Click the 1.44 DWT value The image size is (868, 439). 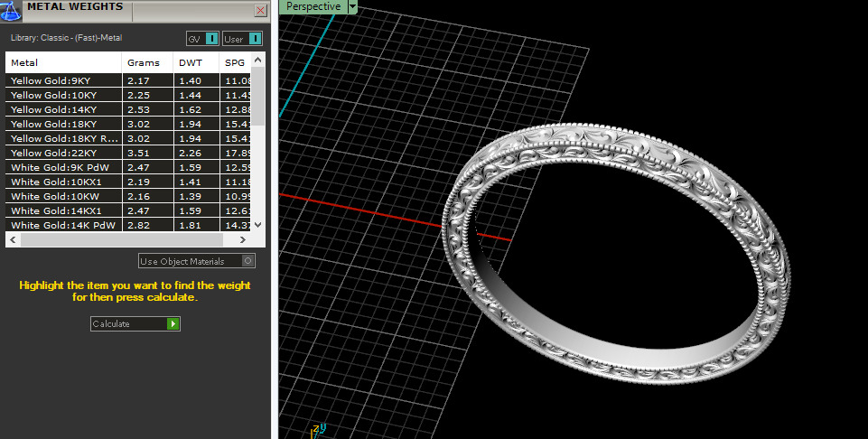[x=190, y=95]
